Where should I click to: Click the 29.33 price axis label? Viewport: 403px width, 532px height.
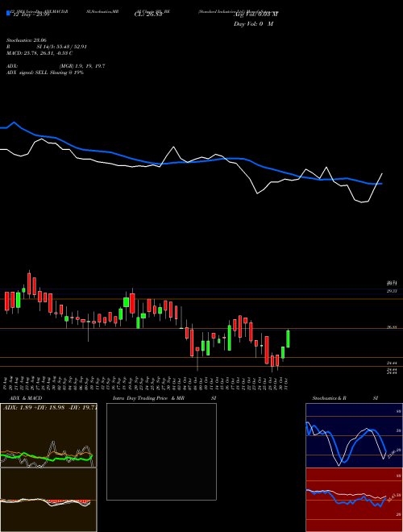[392, 291]
